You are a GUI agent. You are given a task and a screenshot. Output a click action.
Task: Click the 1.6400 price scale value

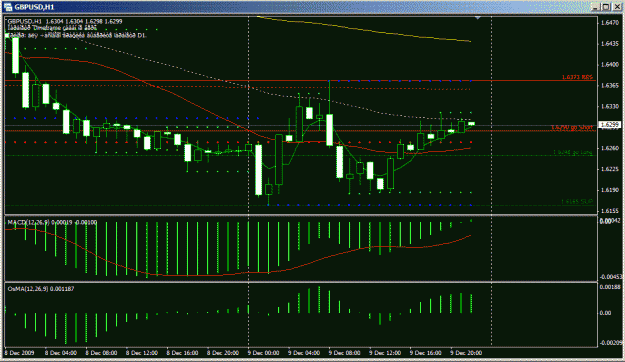[610, 65]
